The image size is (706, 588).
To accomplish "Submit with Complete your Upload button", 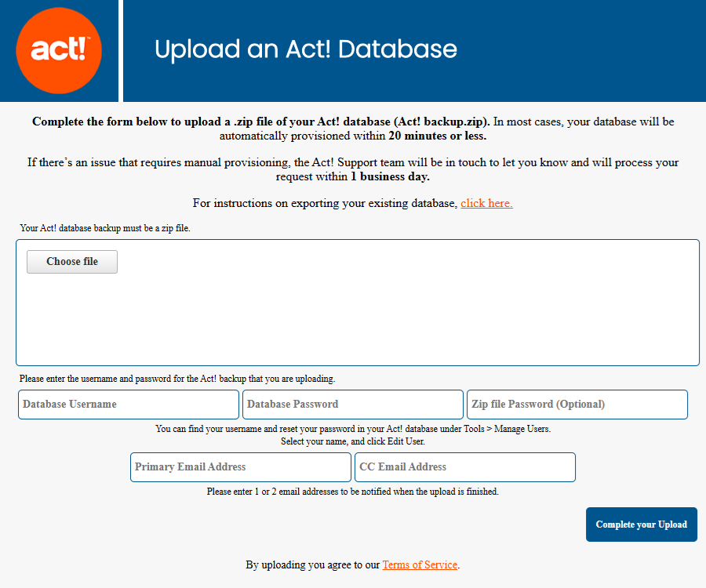I will (642, 524).
